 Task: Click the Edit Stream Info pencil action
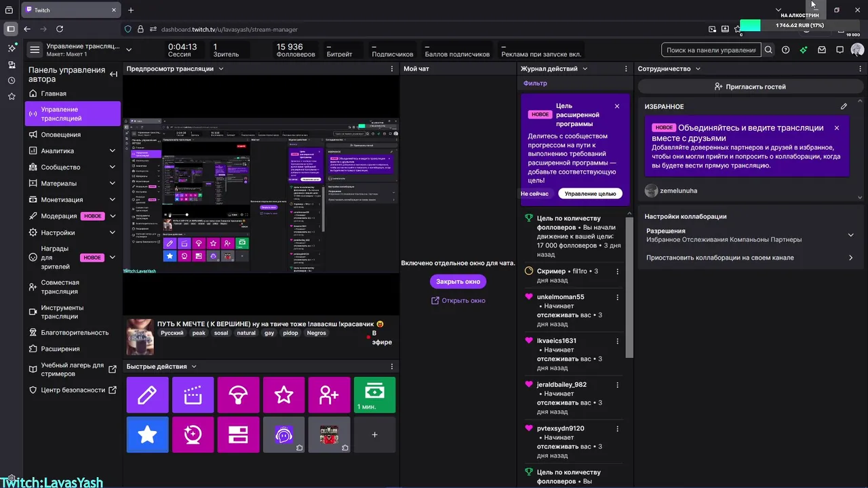click(147, 395)
